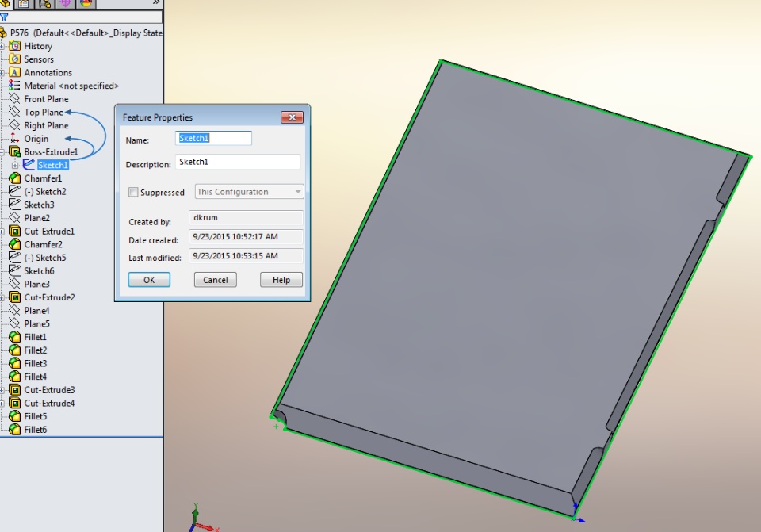
Task: Click the P576 part icon at tree root
Action: point(3,33)
